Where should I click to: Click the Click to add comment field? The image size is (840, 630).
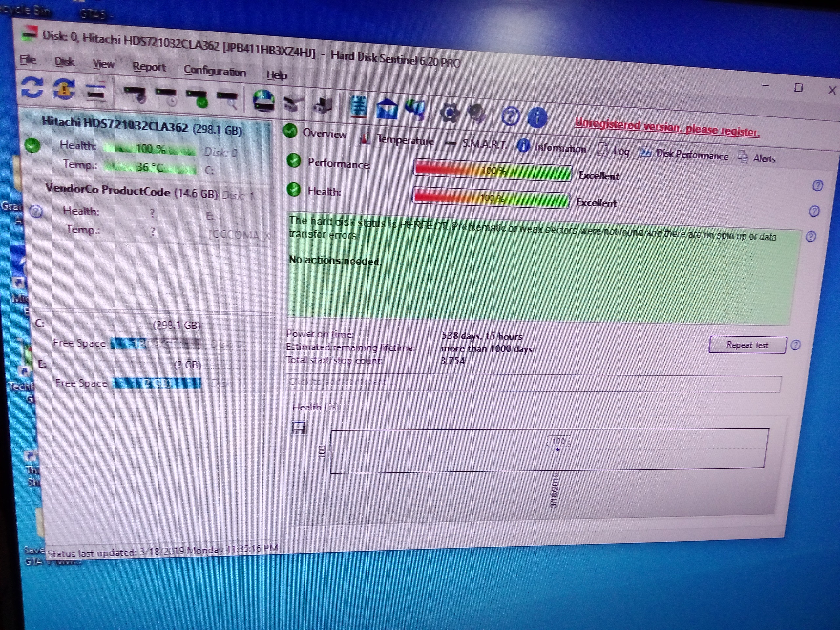click(532, 383)
